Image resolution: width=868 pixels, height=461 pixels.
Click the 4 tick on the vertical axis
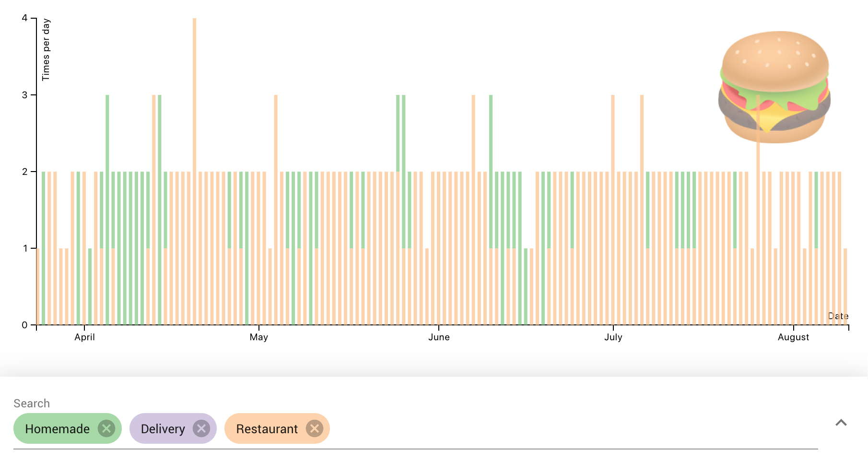click(x=24, y=18)
